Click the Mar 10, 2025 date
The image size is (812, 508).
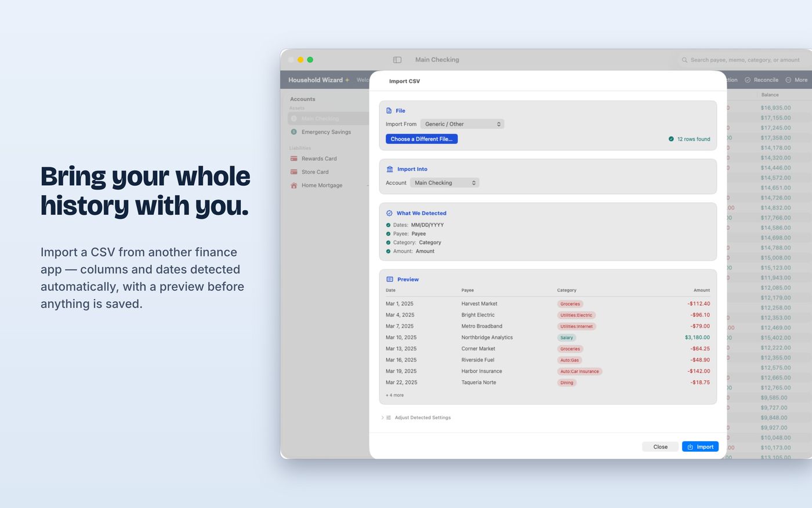401,337
